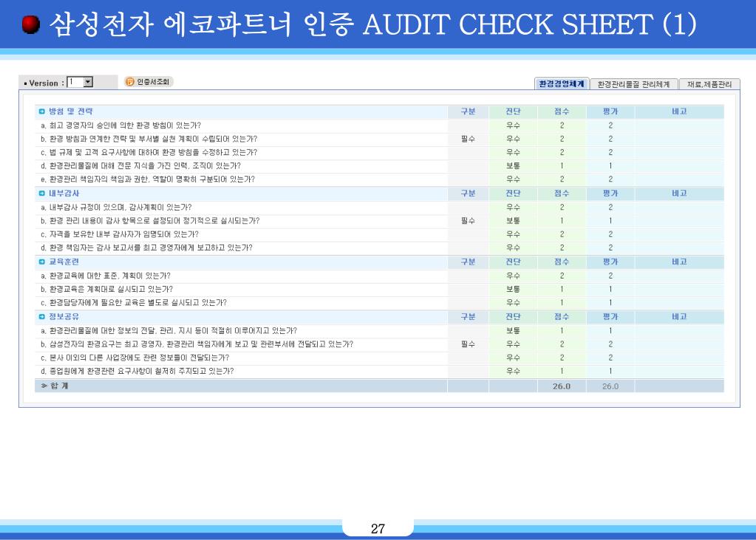Click the 점수 header in 방침 및 전략 section

tap(562, 112)
